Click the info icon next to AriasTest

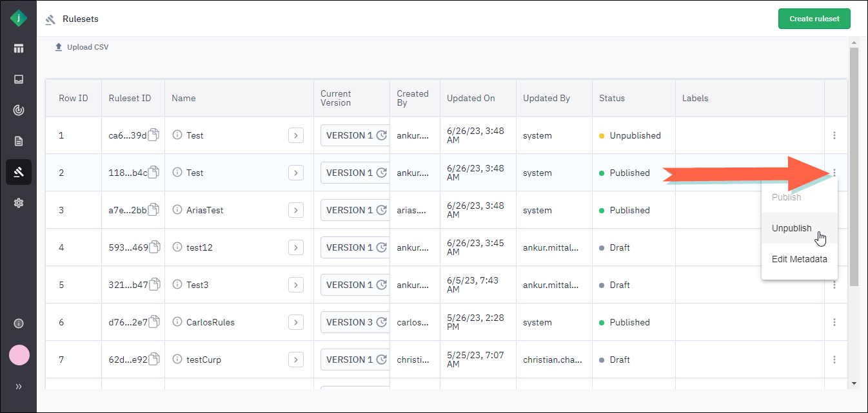(x=177, y=210)
